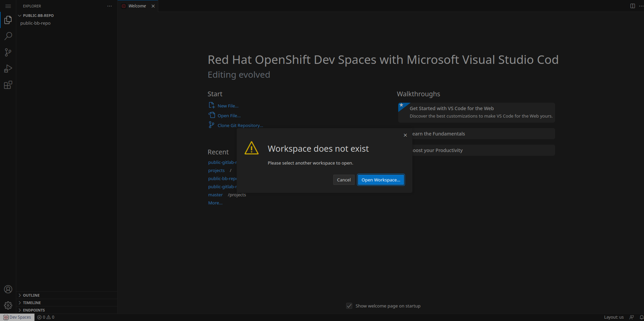Open Run and Debug view
This screenshot has width=644, height=321.
pos(8,69)
